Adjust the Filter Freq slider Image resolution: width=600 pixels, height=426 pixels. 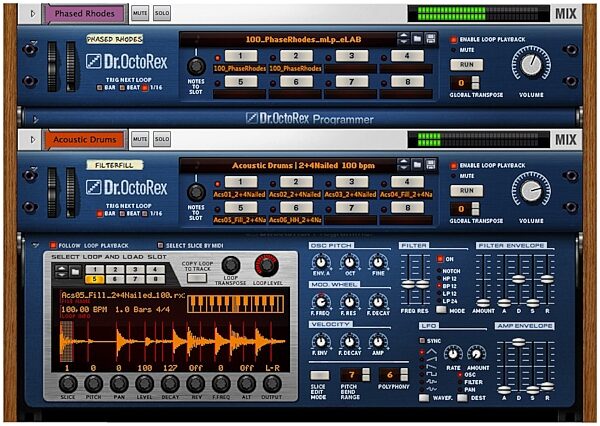coord(408,284)
